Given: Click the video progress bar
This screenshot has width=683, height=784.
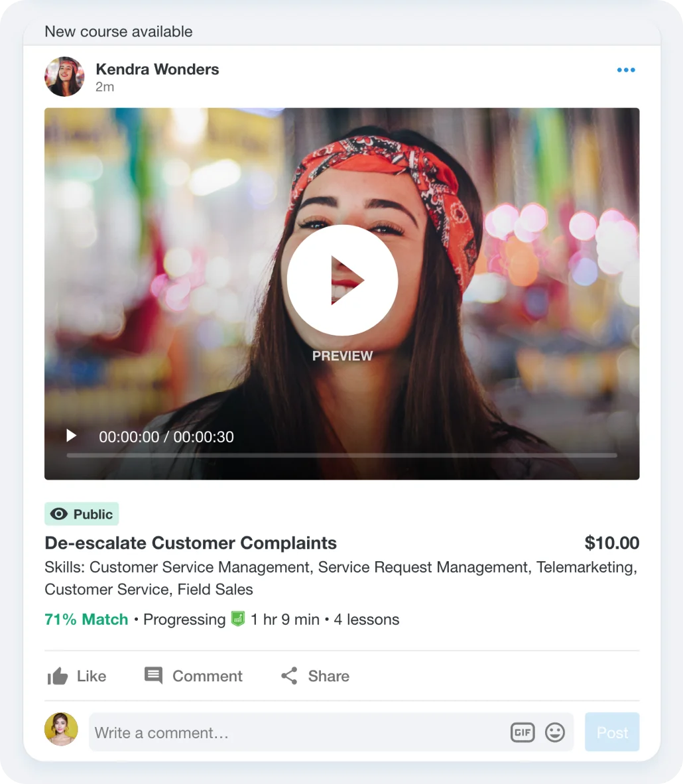Looking at the screenshot, I should pos(341,456).
